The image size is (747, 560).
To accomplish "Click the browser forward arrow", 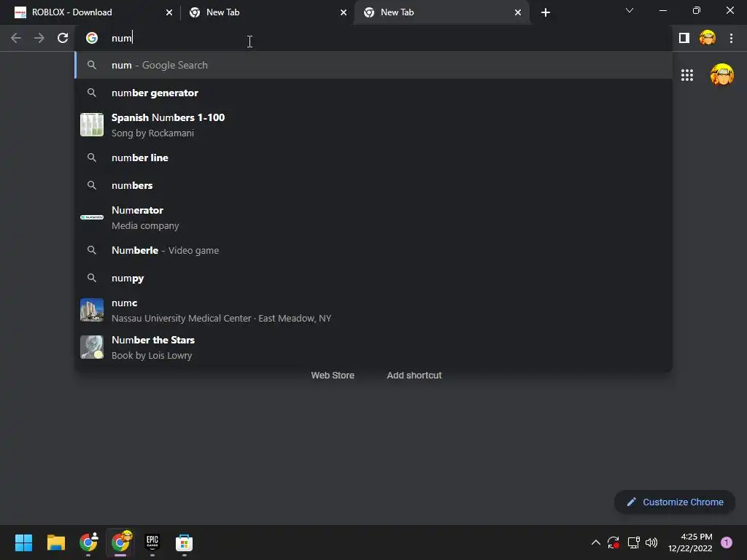I will click(39, 38).
